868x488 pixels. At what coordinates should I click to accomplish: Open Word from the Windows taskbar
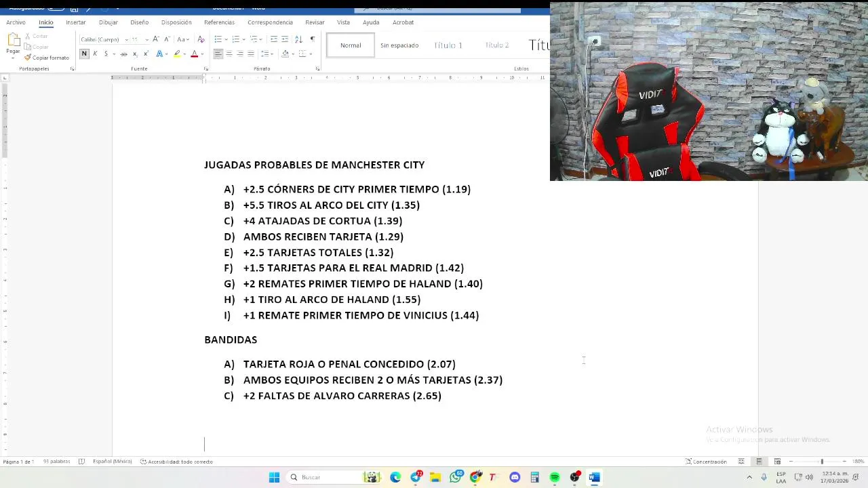click(595, 477)
